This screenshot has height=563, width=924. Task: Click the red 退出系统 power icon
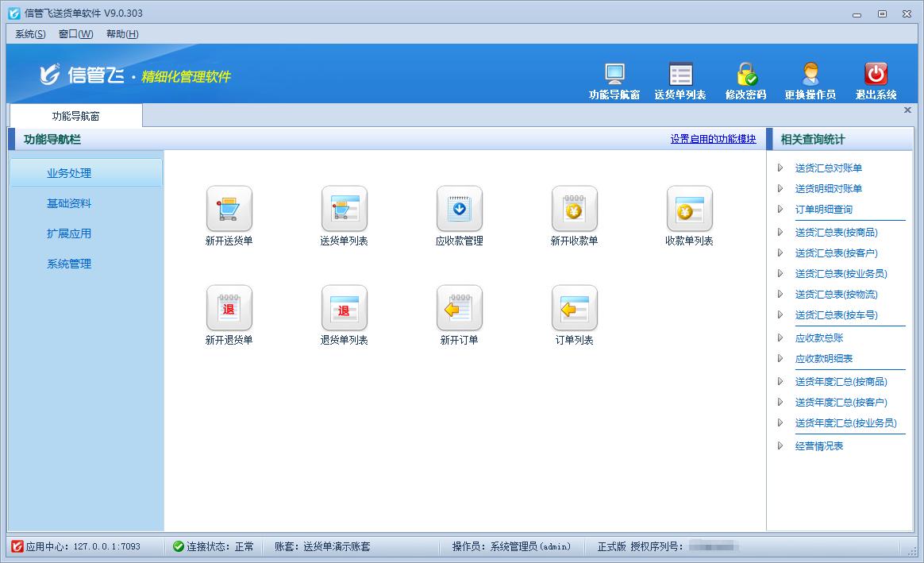tap(876, 75)
